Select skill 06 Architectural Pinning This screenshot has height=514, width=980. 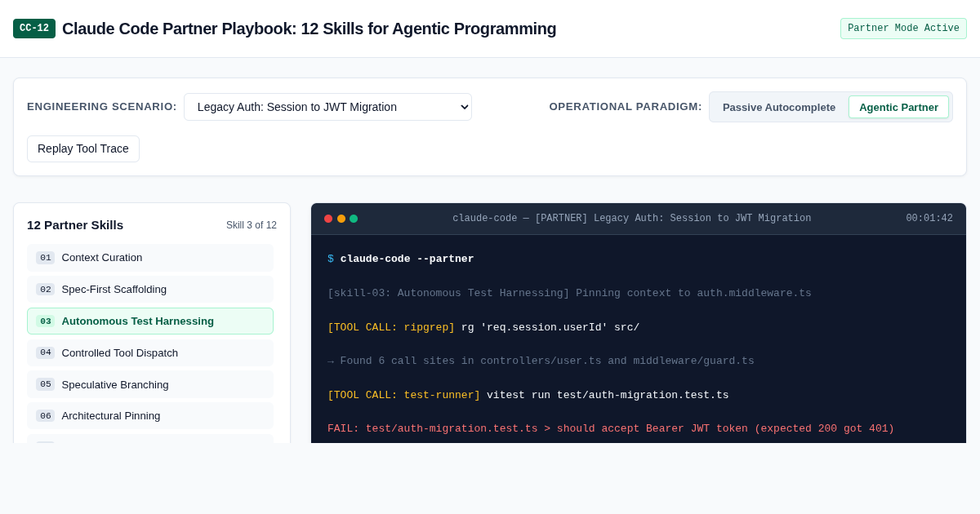[150, 416]
